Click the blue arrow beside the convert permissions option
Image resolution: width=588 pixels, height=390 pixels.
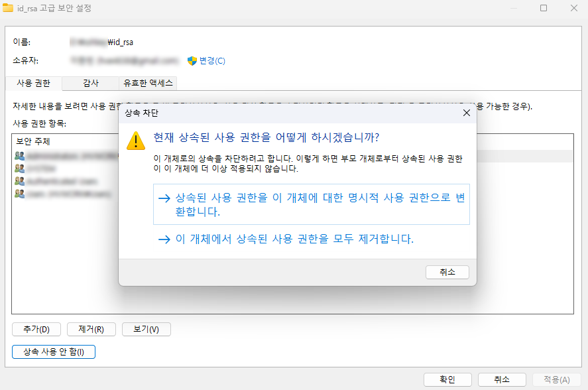pyautogui.click(x=164, y=198)
